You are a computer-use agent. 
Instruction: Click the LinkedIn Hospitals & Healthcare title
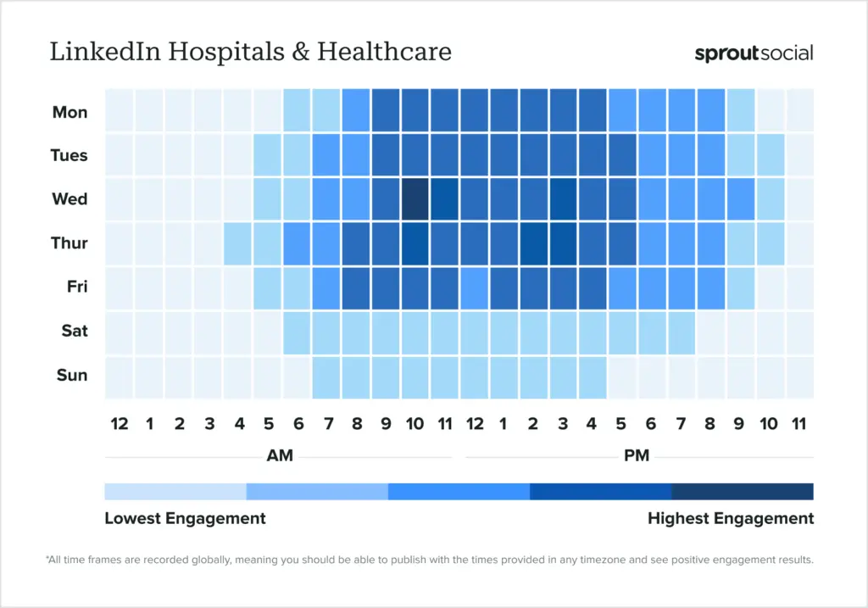(x=250, y=52)
